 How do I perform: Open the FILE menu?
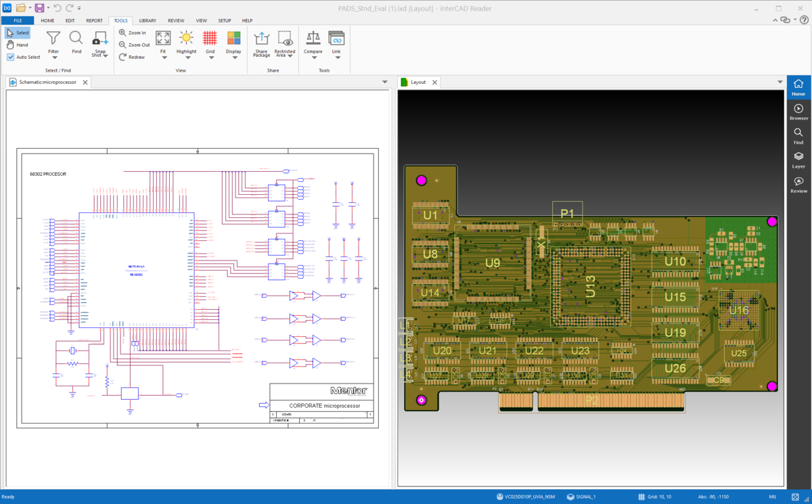(x=18, y=20)
